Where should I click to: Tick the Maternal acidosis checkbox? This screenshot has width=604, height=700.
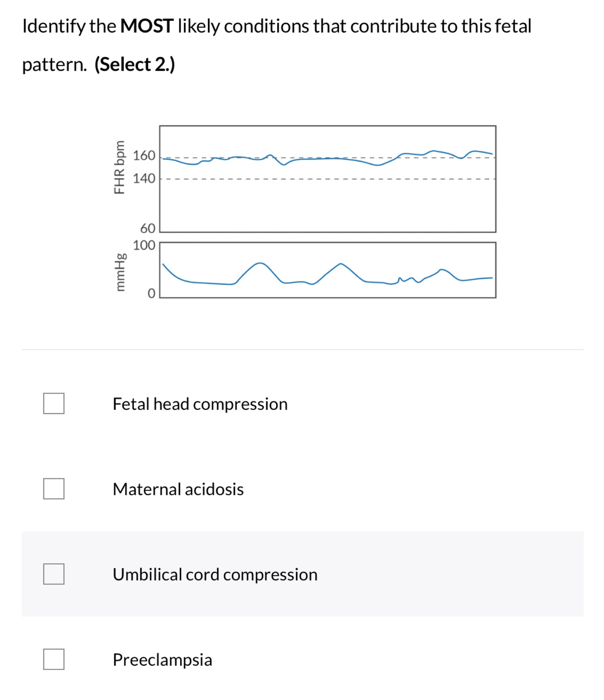(x=53, y=489)
